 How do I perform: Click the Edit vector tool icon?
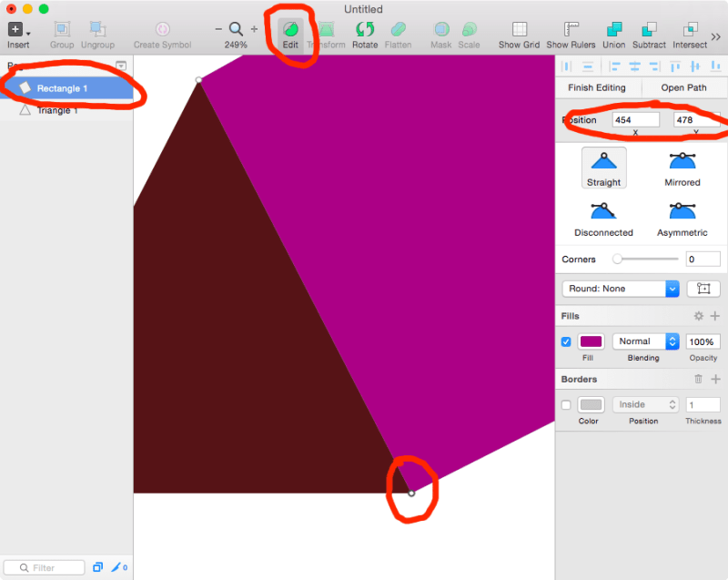290,28
